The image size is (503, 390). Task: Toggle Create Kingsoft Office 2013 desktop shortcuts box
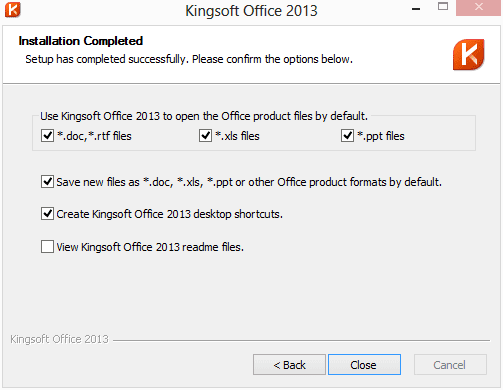coord(47,214)
